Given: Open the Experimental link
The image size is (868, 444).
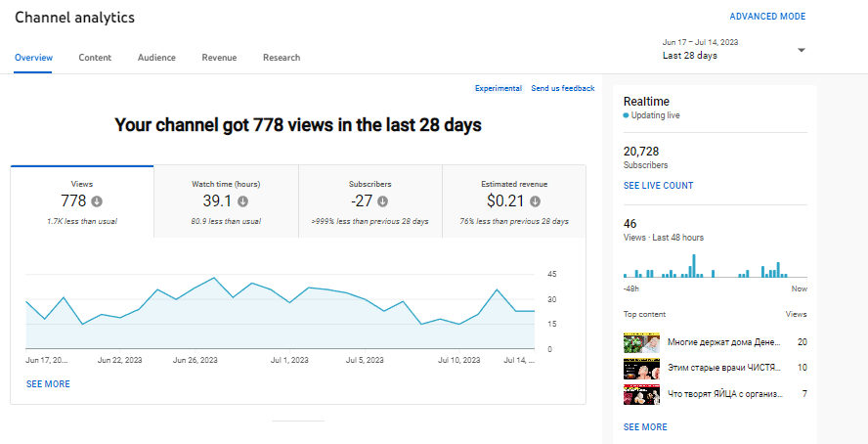Looking at the screenshot, I should pyautogui.click(x=499, y=89).
